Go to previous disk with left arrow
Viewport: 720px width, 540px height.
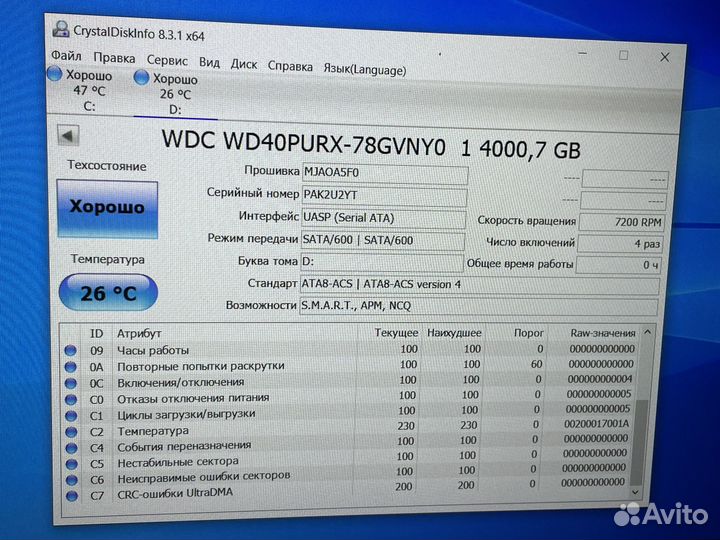point(68,135)
